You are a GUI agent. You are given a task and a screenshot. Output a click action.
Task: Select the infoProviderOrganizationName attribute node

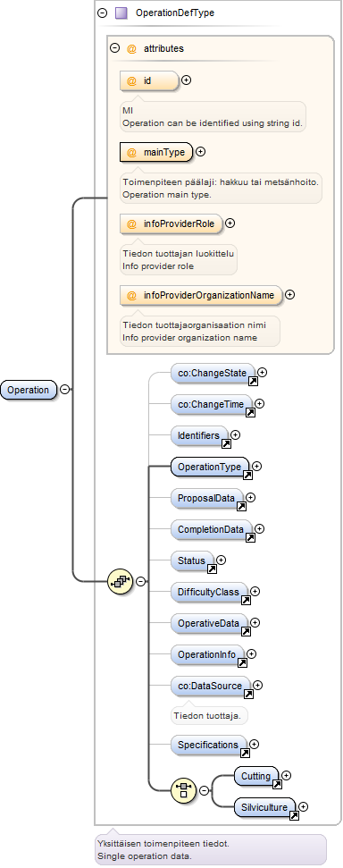tap(200, 295)
